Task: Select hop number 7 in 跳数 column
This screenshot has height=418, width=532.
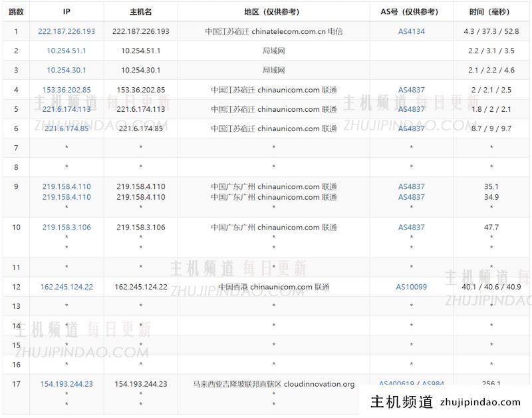Action: pos(16,148)
